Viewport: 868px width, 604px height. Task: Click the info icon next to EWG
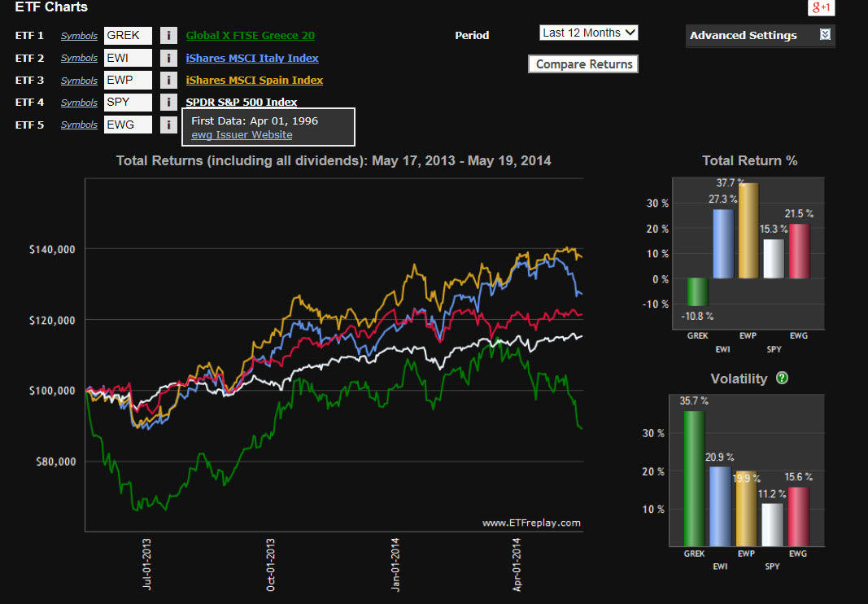coord(168,125)
